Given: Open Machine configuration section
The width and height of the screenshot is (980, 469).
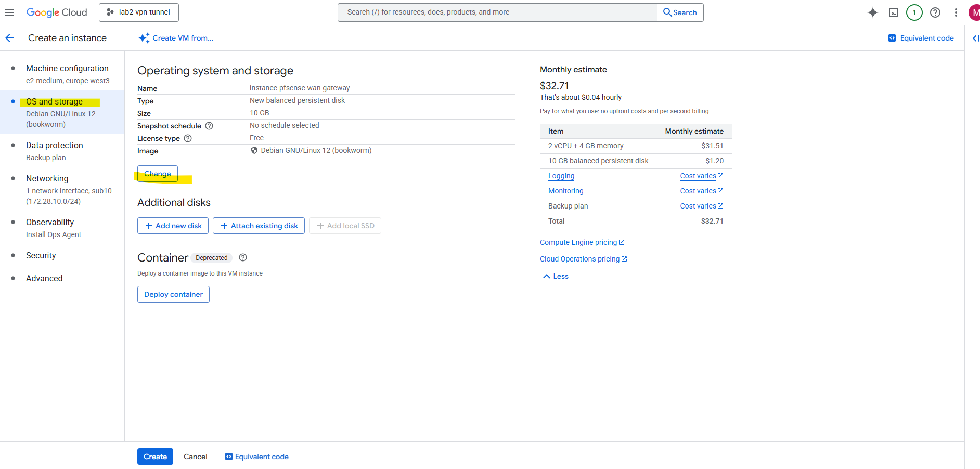Looking at the screenshot, I should [x=67, y=68].
